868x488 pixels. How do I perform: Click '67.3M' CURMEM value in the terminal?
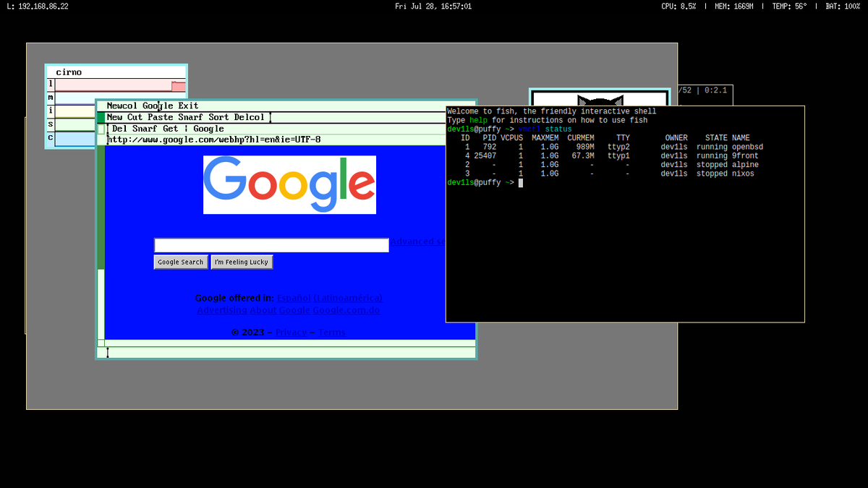tap(583, 155)
